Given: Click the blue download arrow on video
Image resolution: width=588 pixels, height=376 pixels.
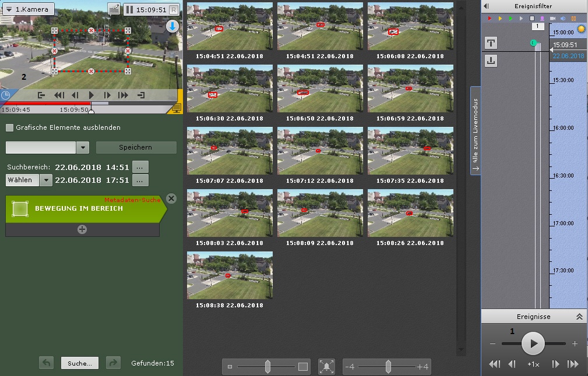Looking at the screenshot, I should 172,26.
